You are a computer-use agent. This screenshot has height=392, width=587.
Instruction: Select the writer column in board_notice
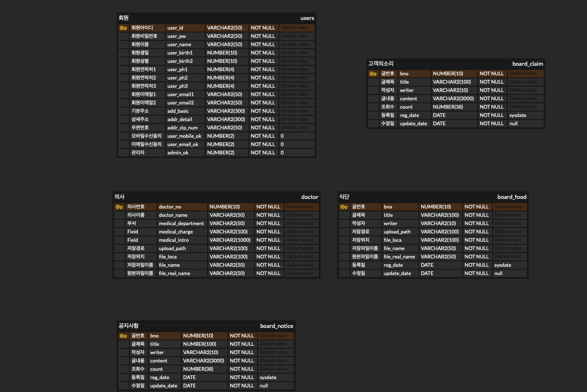(157, 352)
